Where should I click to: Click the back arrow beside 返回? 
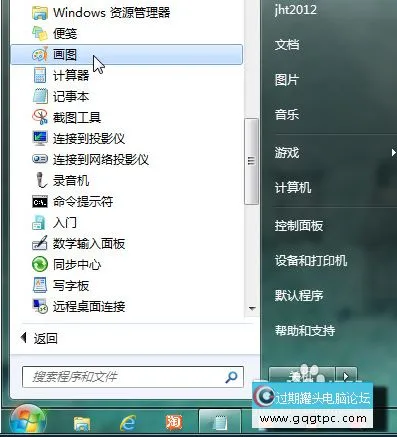(x=23, y=338)
